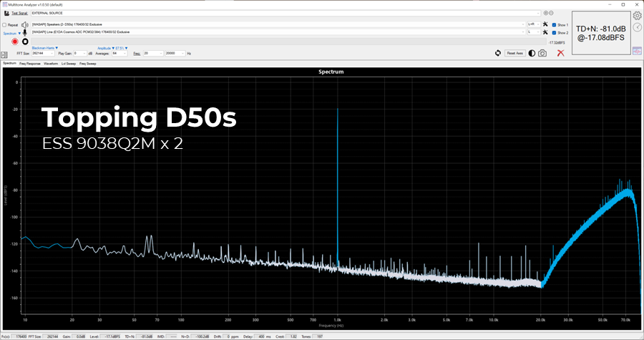Open the Averages 64 dropdown
This screenshot has width=644, height=340.
119,54
